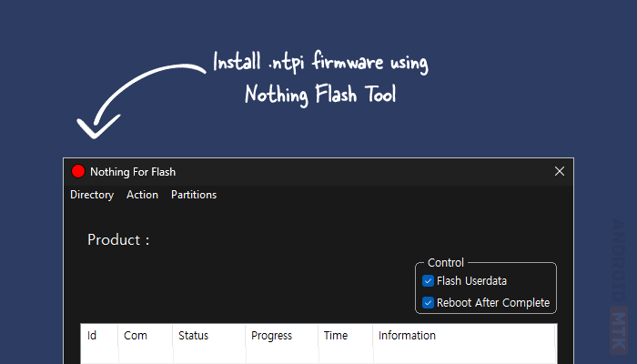Screen dimensions: 637x364
Task: Select the Time column header
Action: [x=336, y=336]
